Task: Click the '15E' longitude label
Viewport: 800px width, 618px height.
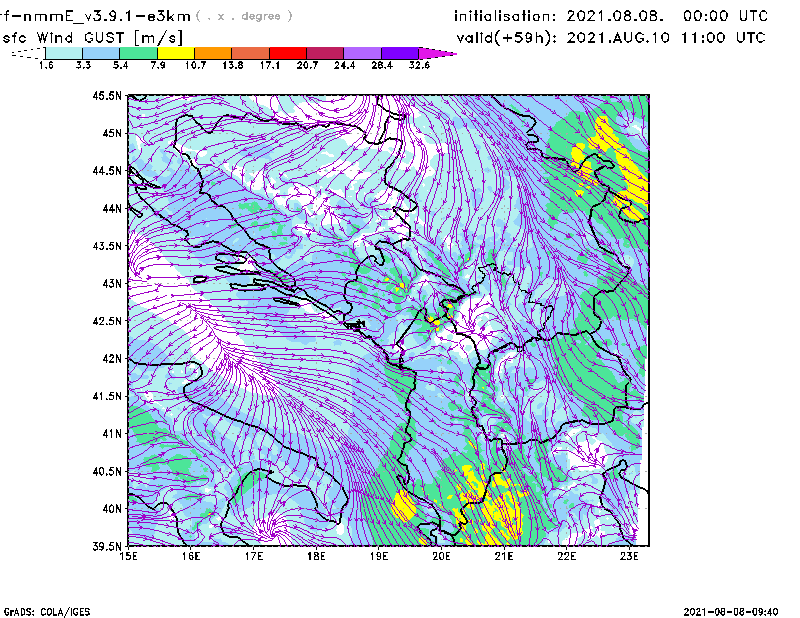Action: [x=128, y=556]
